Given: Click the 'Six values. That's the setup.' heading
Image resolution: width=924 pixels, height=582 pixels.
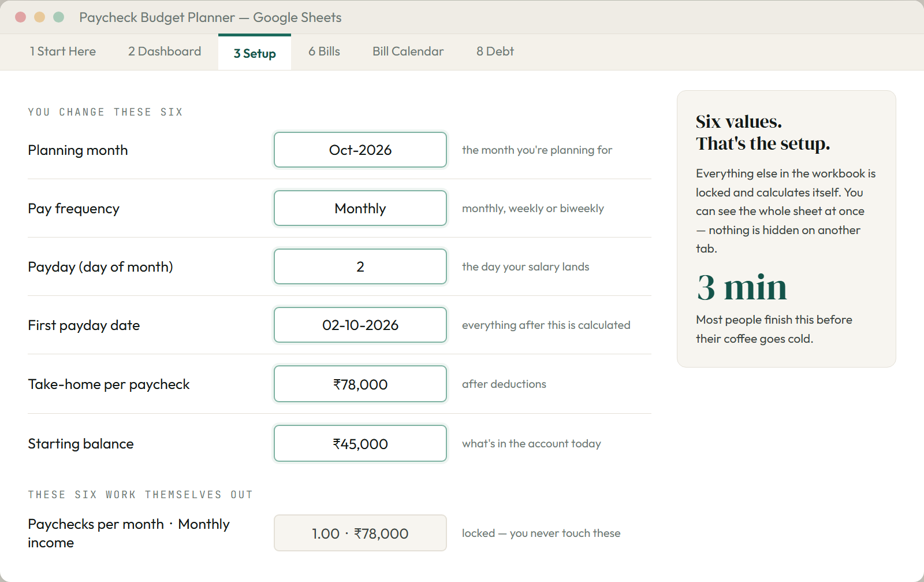Looking at the screenshot, I should (763, 132).
